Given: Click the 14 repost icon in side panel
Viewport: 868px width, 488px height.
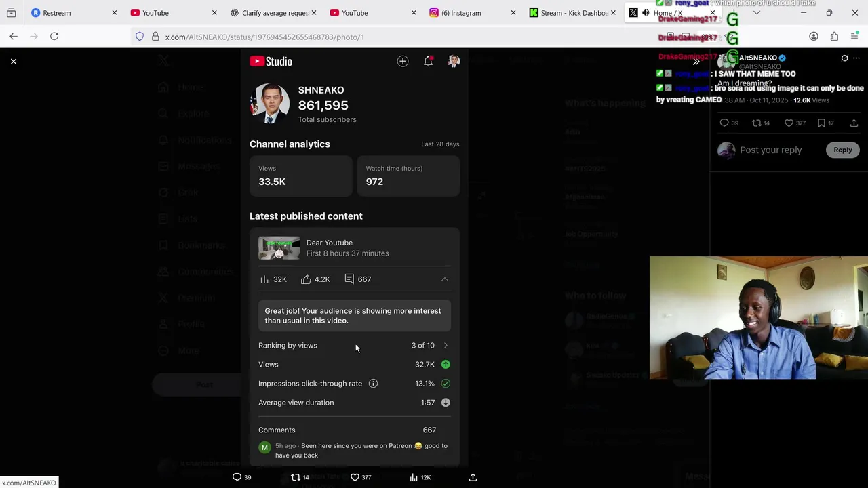Looking at the screenshot, I should coord(757,123).
